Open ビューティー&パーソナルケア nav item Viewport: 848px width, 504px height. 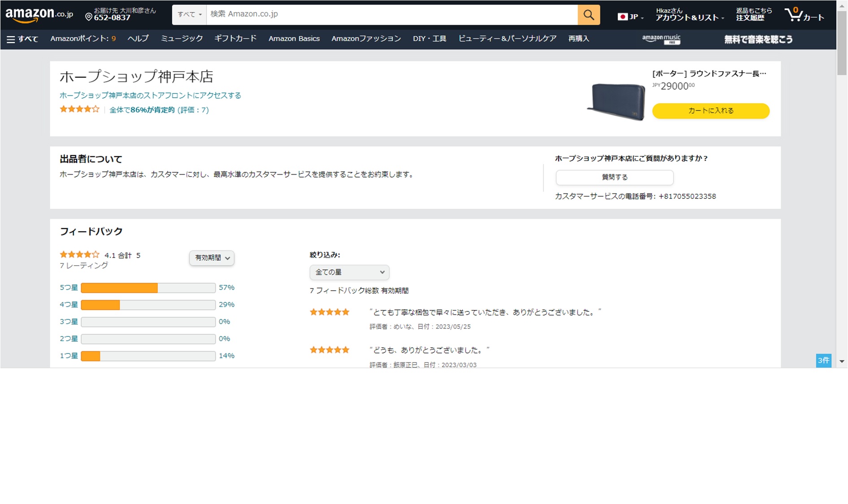[507, 39]
